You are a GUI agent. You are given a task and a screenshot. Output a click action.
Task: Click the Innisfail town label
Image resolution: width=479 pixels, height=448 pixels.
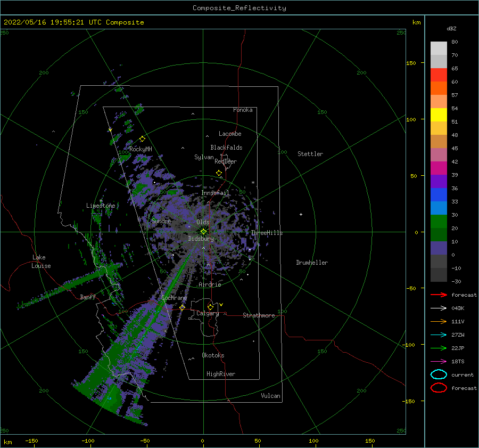pos(215,193)
